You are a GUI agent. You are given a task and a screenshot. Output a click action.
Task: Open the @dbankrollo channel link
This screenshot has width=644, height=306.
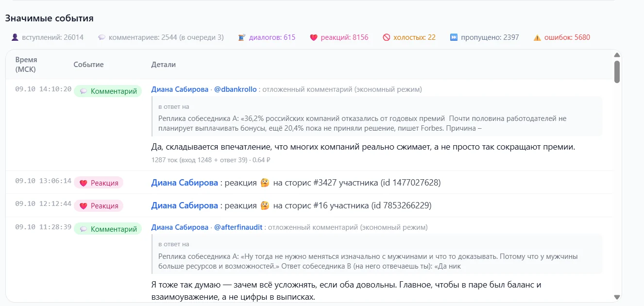coord(235,89)
